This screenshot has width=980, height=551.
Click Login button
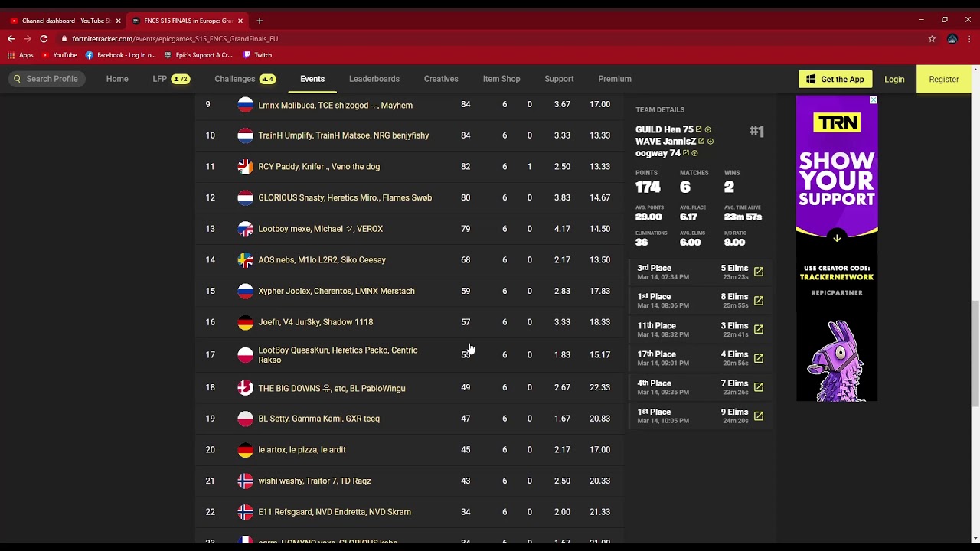[894, 79]
